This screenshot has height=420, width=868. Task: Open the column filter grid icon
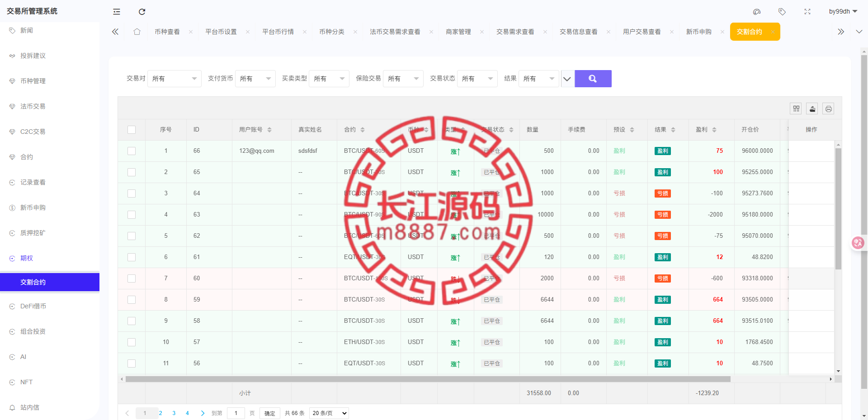point(796,109)
